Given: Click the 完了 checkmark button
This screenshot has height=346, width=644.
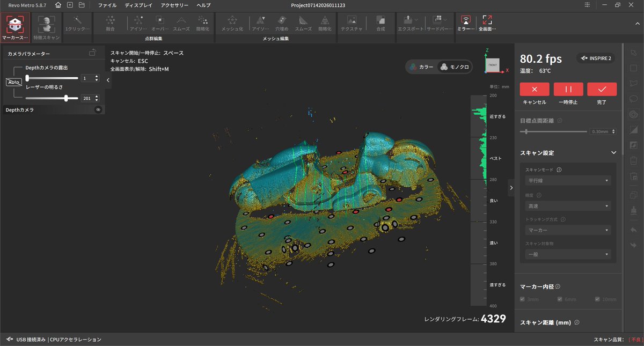Looking at the screenshot, I should 602,89.
